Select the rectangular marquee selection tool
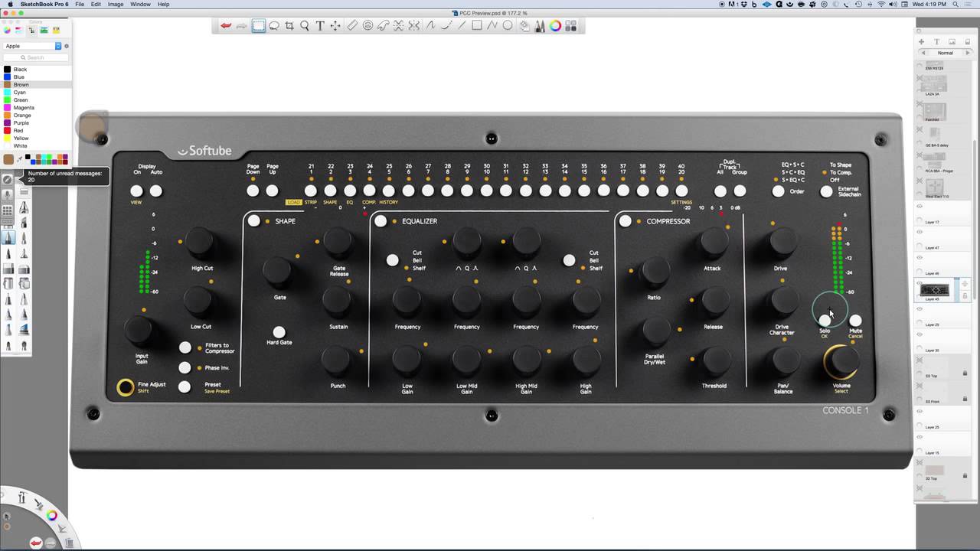Viewport: 980px width, 551px height. [259, 26]
